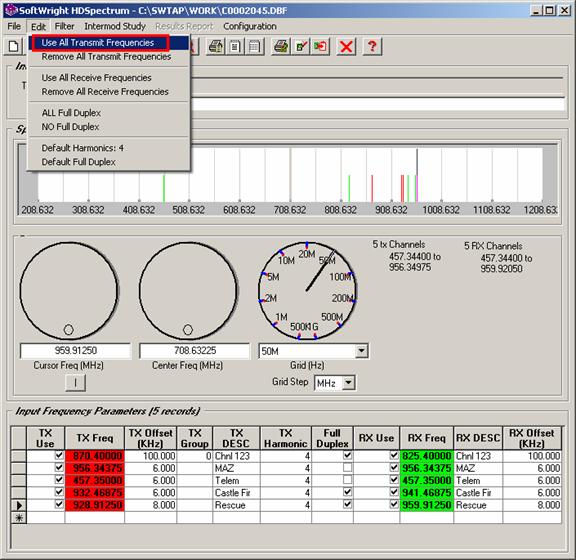Click the RX Freq column header
Screen dimensions: 576x560
(x=426, y=438)
